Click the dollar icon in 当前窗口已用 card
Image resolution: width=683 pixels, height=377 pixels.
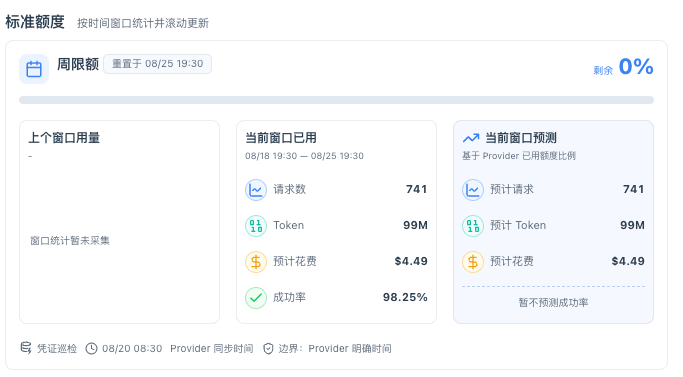256,262
